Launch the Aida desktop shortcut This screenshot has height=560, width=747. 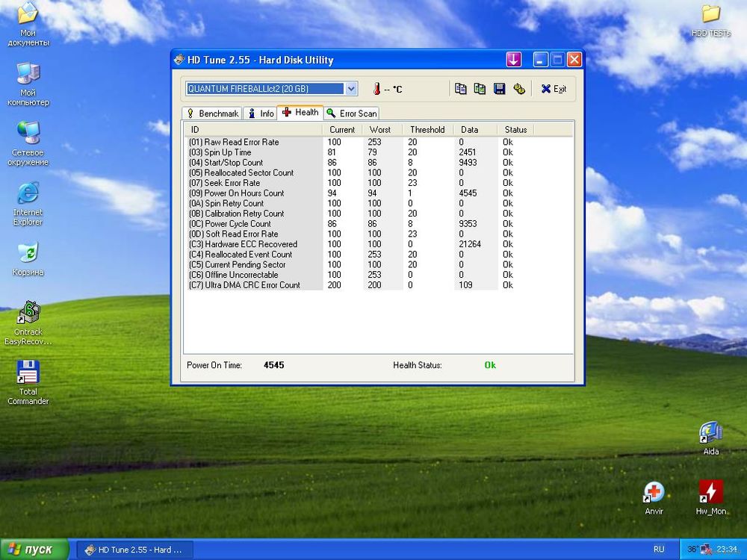(x=710, y=432)
